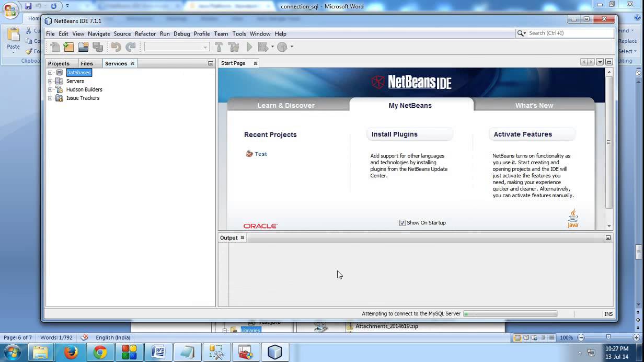
Task: Open the Refactor menu
Action: tap(145, 33)
